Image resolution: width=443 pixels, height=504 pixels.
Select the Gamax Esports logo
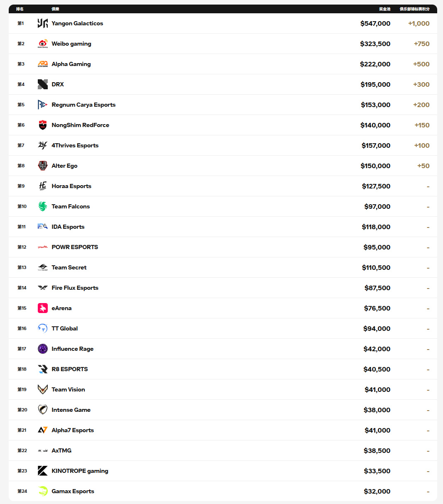pos(43,491)
